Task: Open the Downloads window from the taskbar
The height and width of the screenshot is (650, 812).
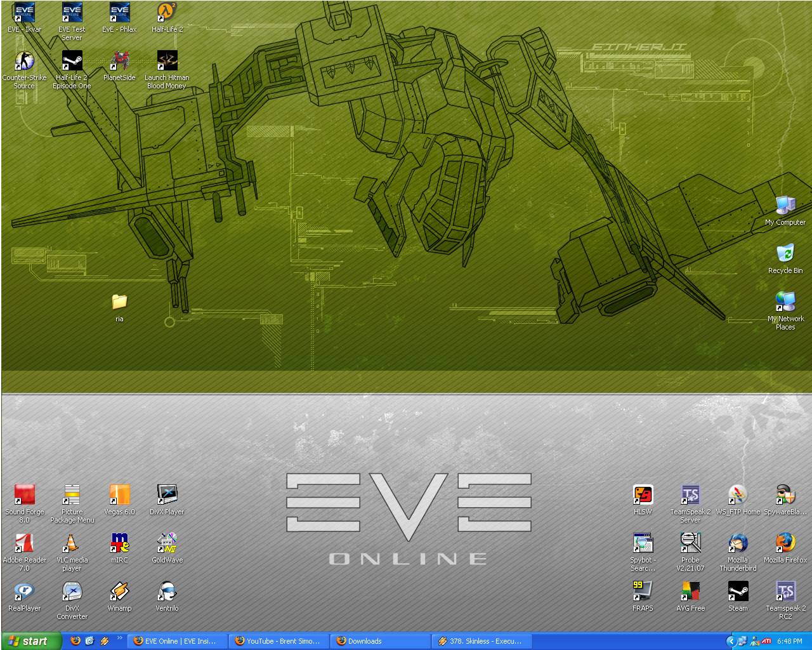Action: (381, 641)
